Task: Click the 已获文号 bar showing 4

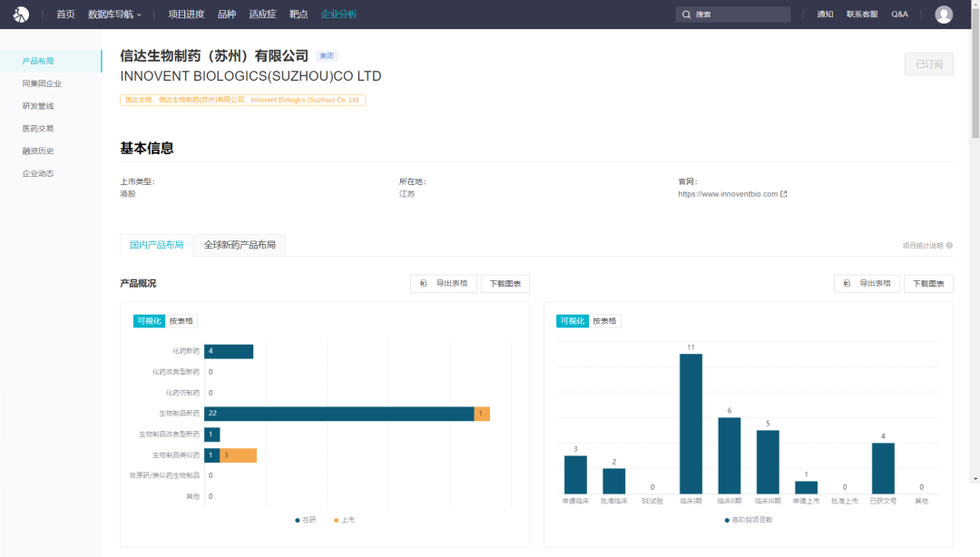Action: coord(883,468)
